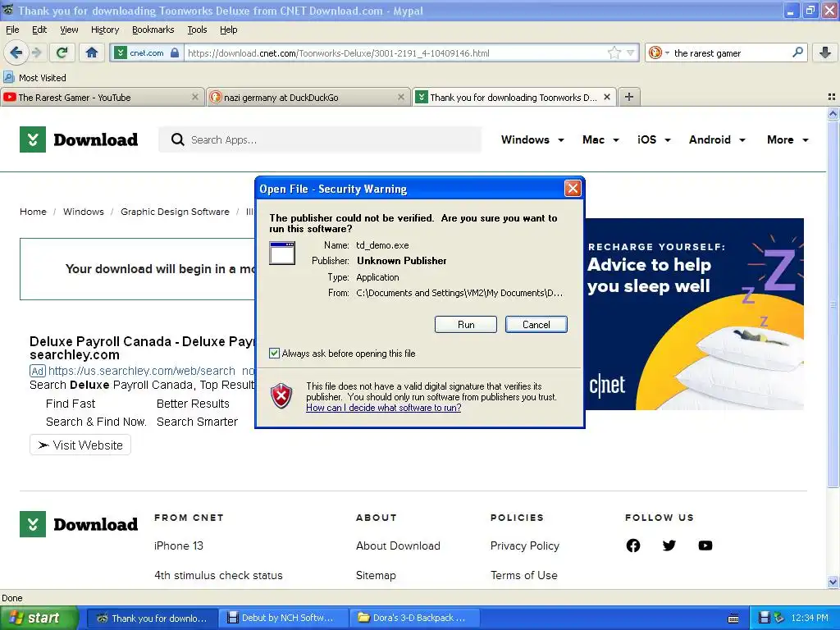Click the browser Forward arrow button
The width and height of the screenshot is (840, 630).
tap(36, 52)
